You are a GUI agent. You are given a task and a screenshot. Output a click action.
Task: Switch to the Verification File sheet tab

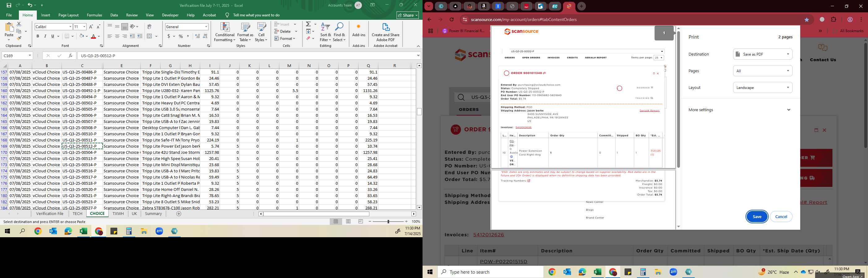[x=50, y=214]
